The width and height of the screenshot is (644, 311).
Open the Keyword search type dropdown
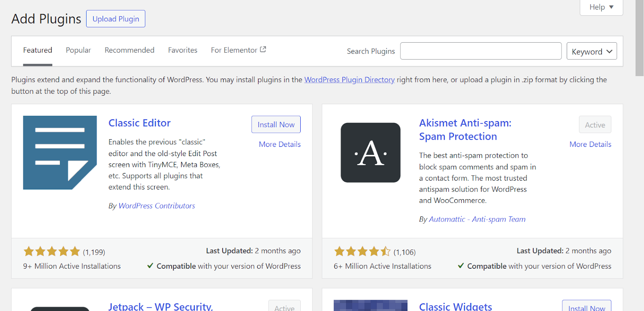pyautogui.click(x=592, y=51)
